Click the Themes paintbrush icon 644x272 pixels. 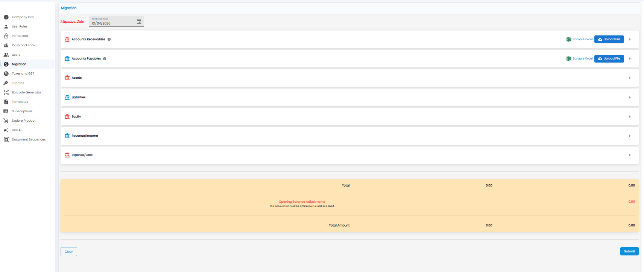6,83
